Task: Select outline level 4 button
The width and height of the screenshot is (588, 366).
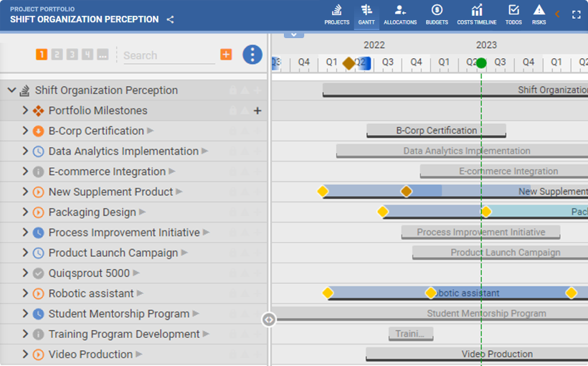Action: point(87,55)
